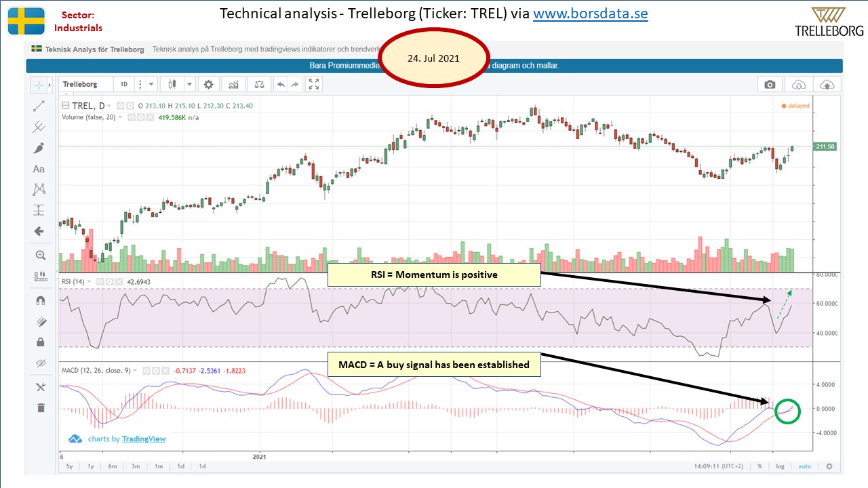Open the compare symbols scale icon

tap(258, 84)
